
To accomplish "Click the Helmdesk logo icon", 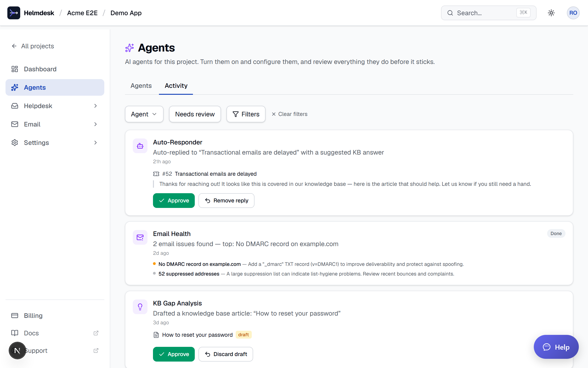I will pyautogui.click(x=14, y=13).
